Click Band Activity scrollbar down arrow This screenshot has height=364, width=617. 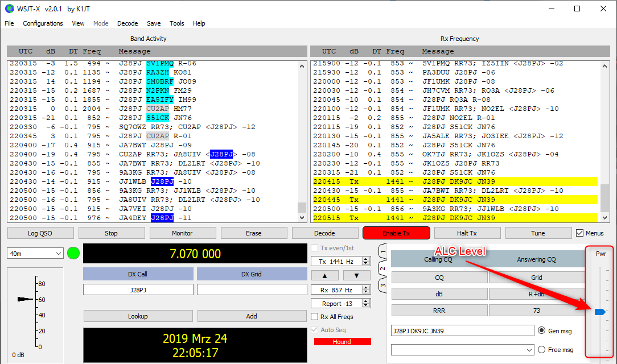[302, 217]
